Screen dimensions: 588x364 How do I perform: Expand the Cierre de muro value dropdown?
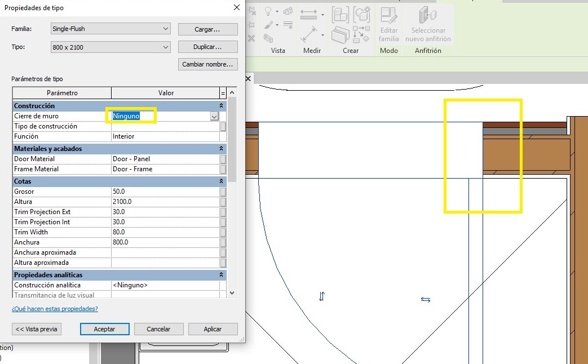coord(214,116)
